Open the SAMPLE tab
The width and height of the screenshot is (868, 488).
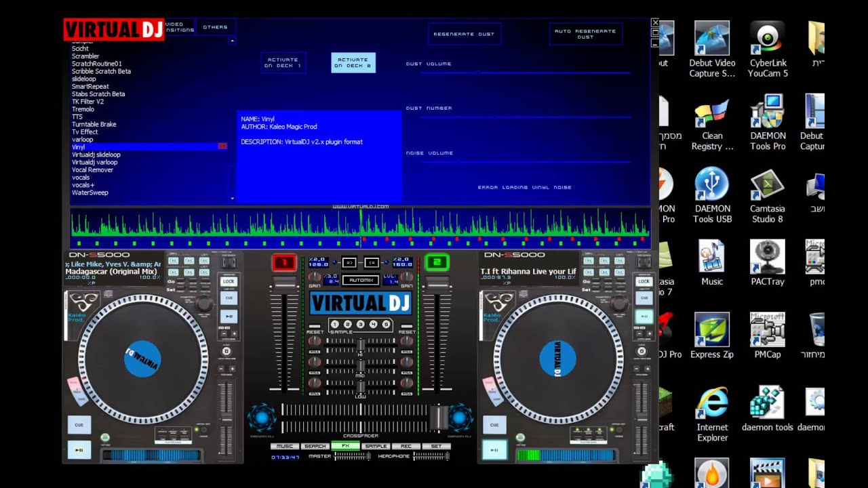coord(376,446)
